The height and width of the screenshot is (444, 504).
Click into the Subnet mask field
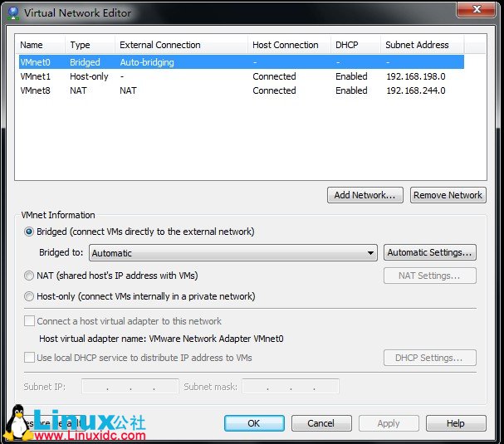tap(291, 387)
